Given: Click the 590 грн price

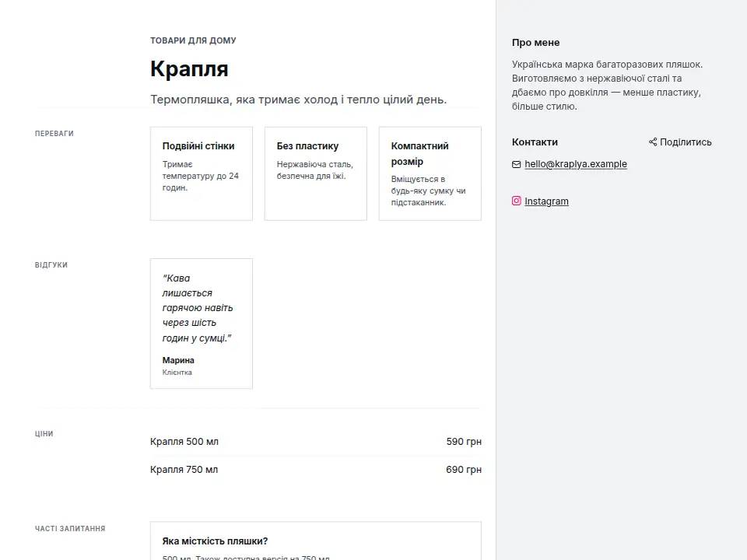Looking at the screenshot, I should [x=464, y=442].
